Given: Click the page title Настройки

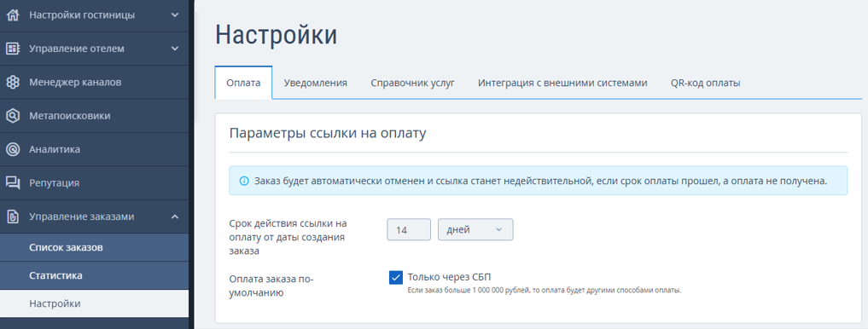Looking at the screenshot, I should pos(276,35).
